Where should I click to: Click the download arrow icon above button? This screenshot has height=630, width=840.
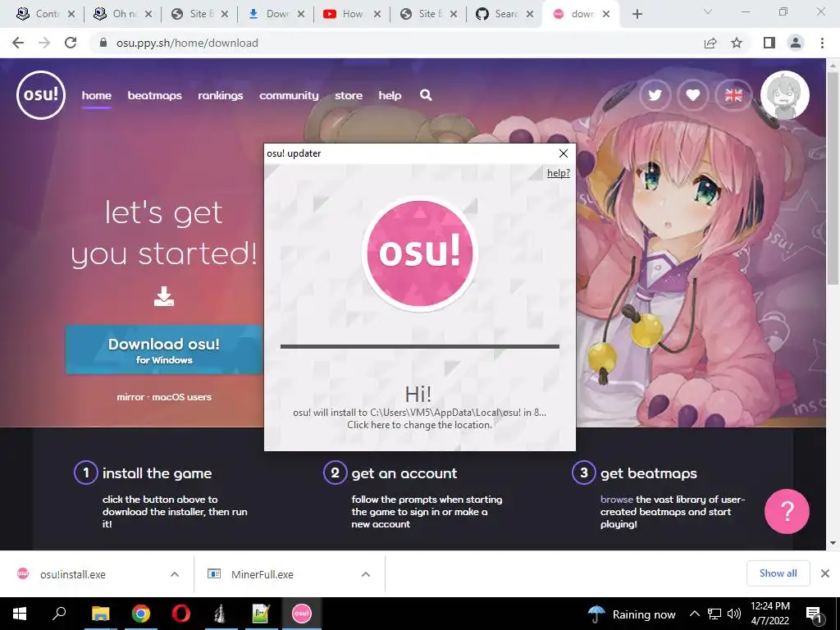pos(164,296)
